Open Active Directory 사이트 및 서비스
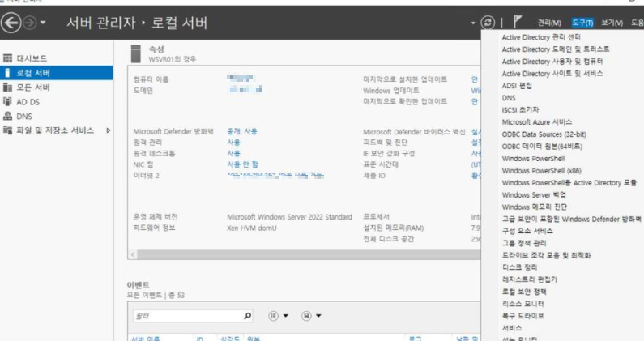This screenshot has width=644, height=341. click(x=552, y=74)
